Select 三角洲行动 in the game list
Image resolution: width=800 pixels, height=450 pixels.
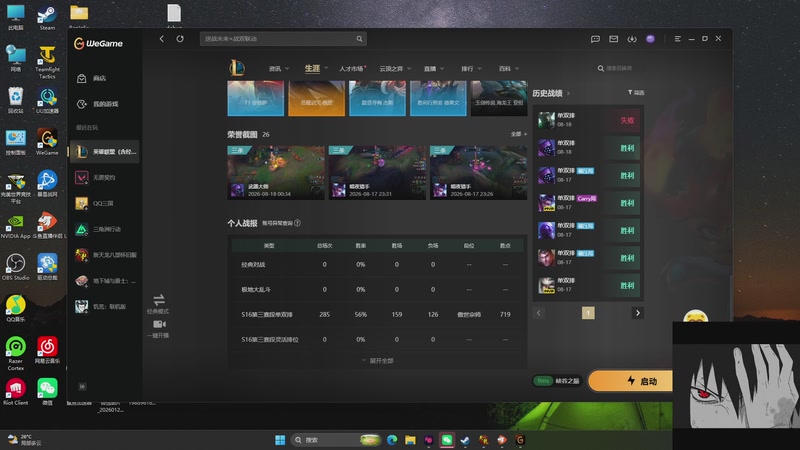(x=104, y=229)
